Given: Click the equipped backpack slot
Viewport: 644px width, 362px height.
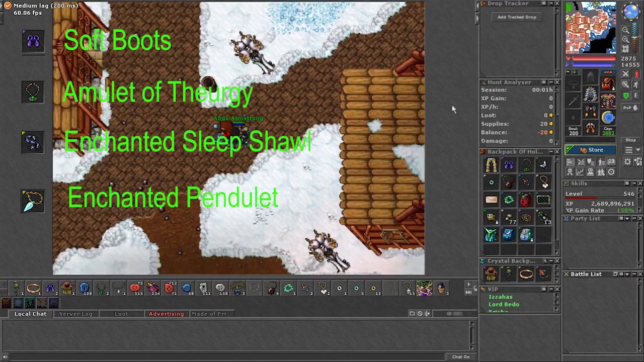Looking at the screenshot, I should [608, 83].
